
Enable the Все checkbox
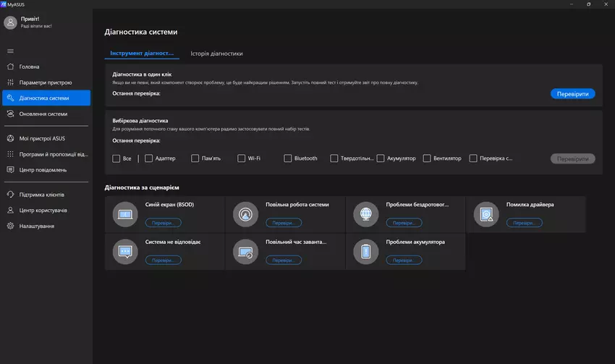pos(116,158)
